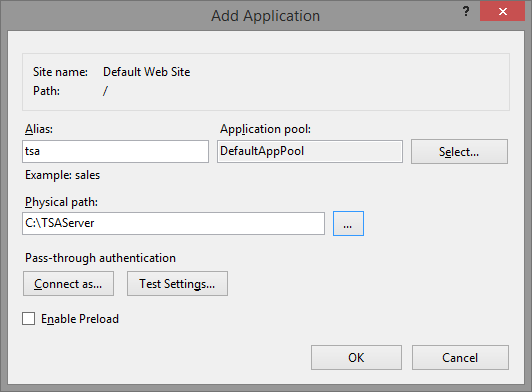Click the Alias input field containing tsa
532x392 pixels.
(115, 151)
